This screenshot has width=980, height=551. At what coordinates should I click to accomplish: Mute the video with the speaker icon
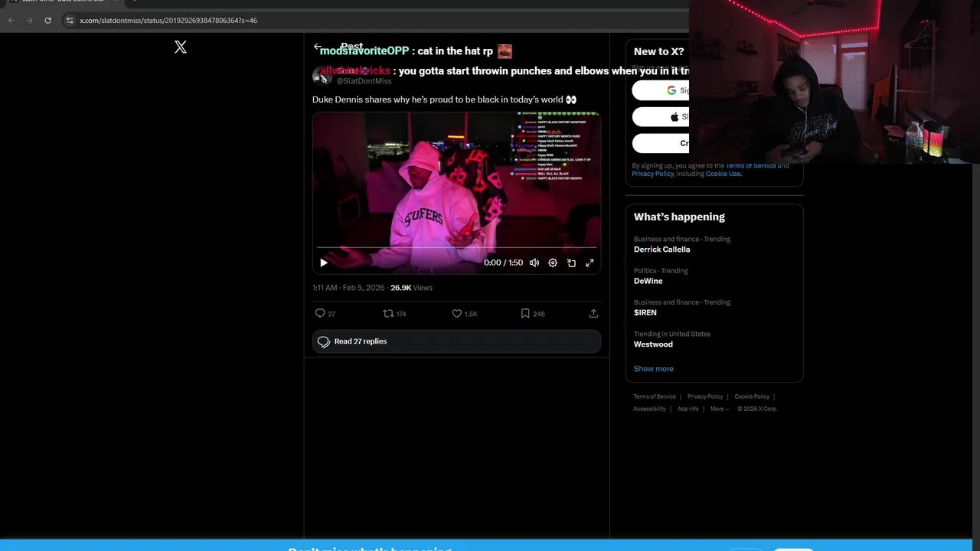point(534,262)
